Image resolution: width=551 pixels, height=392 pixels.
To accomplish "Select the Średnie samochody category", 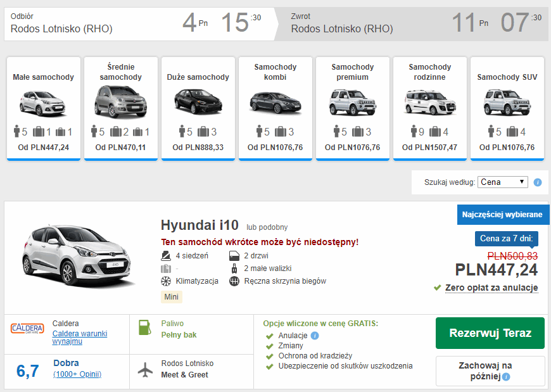I will click(121, 108).
